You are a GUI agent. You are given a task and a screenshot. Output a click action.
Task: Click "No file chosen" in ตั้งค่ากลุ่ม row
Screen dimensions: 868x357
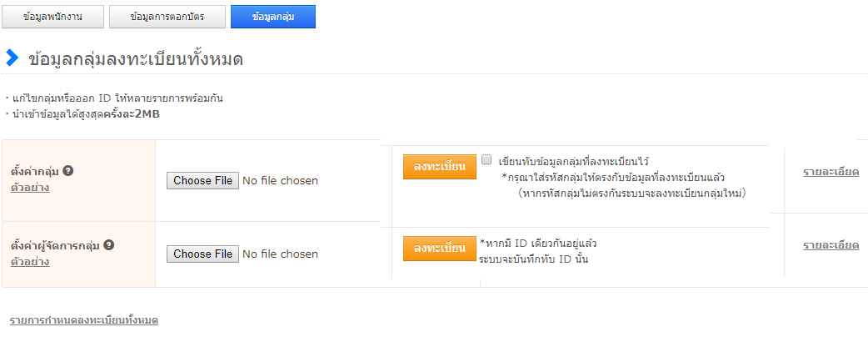pos(280,180)
